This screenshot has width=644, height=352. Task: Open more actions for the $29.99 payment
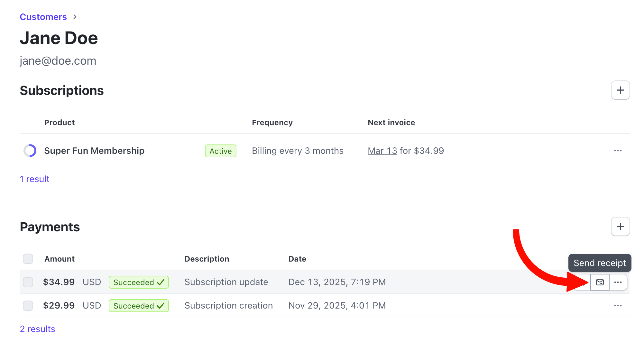pos(618,306)
